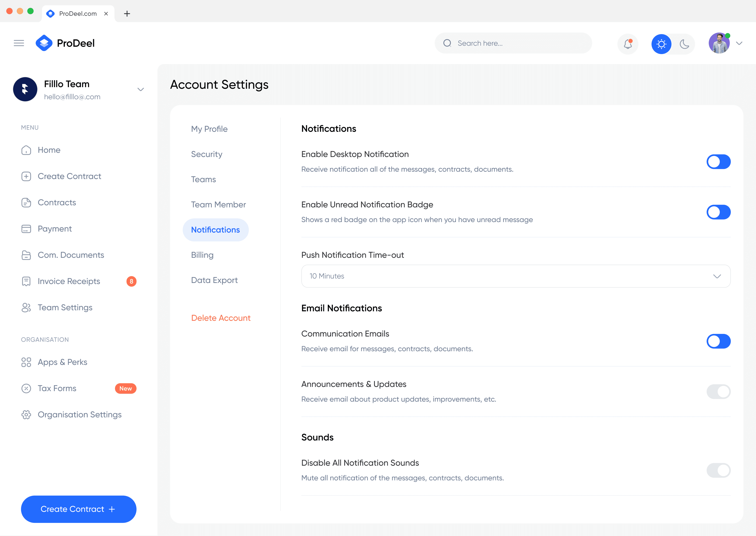Toggle Disable All Notification Sounds switch
Screen dimensions: 756x536
pos(718,470)
